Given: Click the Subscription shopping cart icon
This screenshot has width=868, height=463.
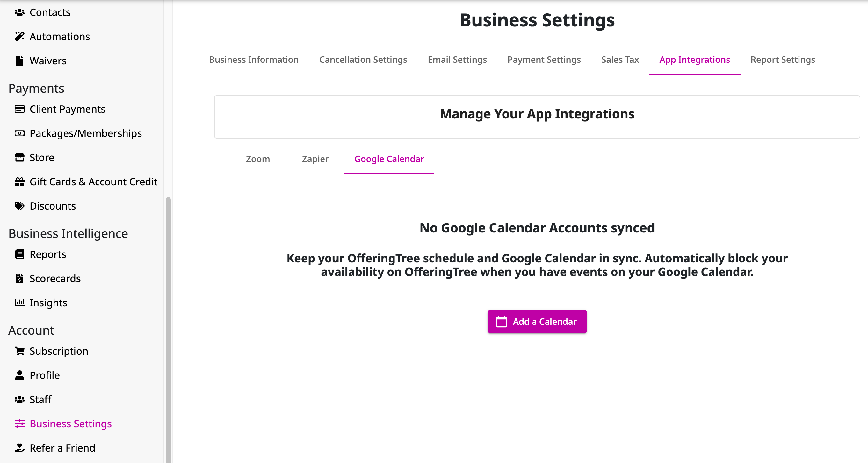Looking at the screenshot, I should point(20,351).
